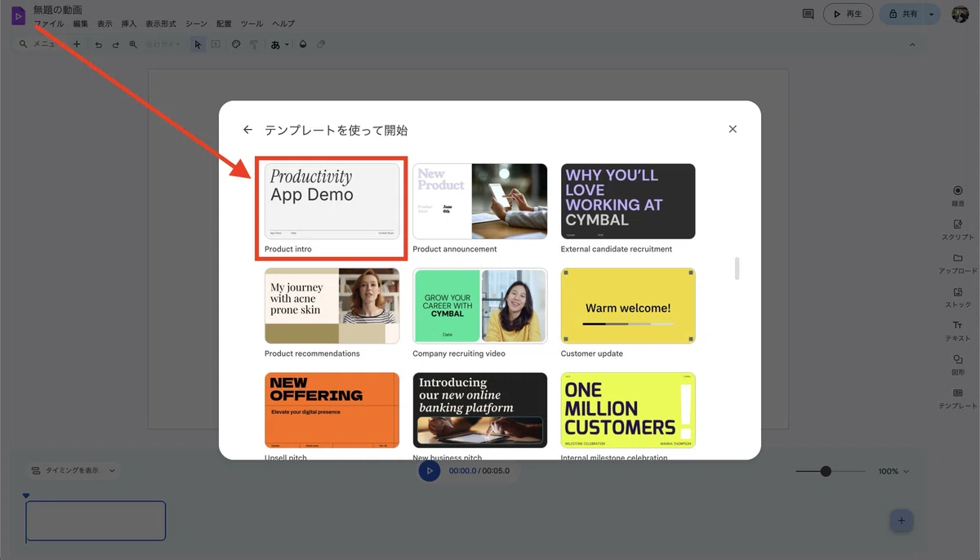Open the ヘルプ menu
980x560 pixels.
coord(283,24)
